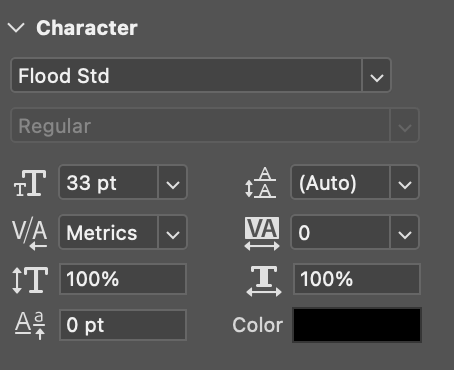Click the baseline shift icon
454x370 pixels.
coord(30,325)
